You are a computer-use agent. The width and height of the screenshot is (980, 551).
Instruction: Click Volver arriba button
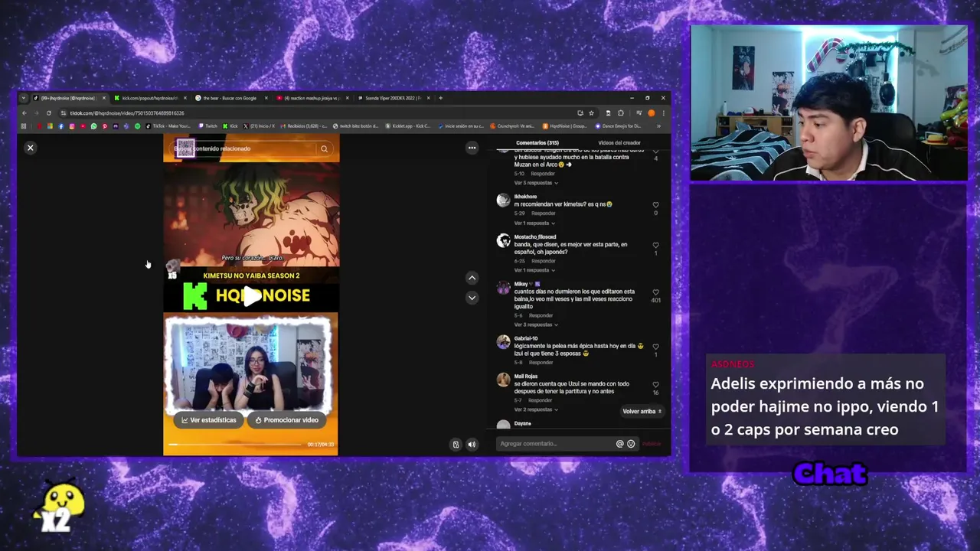click(x=642, y=412)
